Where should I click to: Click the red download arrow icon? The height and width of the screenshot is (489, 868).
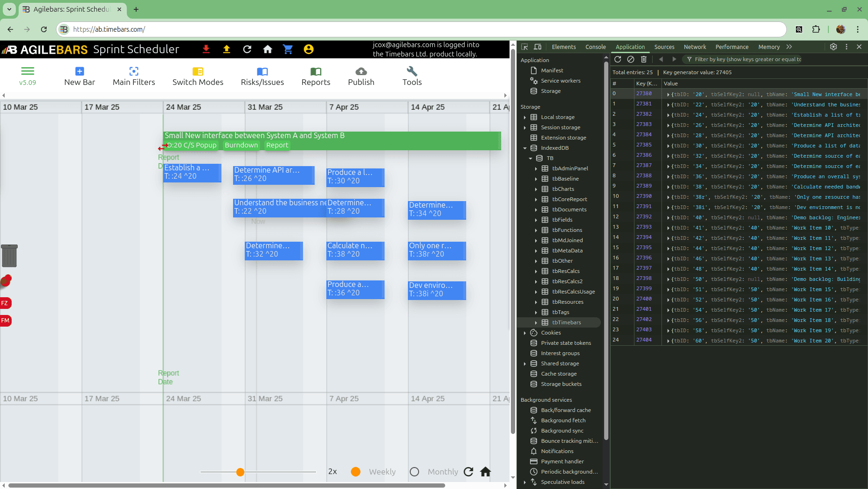[x=206, y=49]
